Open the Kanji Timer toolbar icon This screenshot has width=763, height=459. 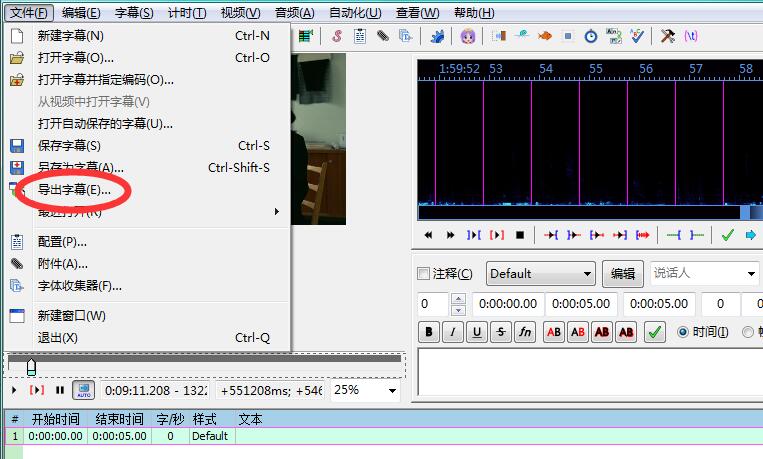614,36
